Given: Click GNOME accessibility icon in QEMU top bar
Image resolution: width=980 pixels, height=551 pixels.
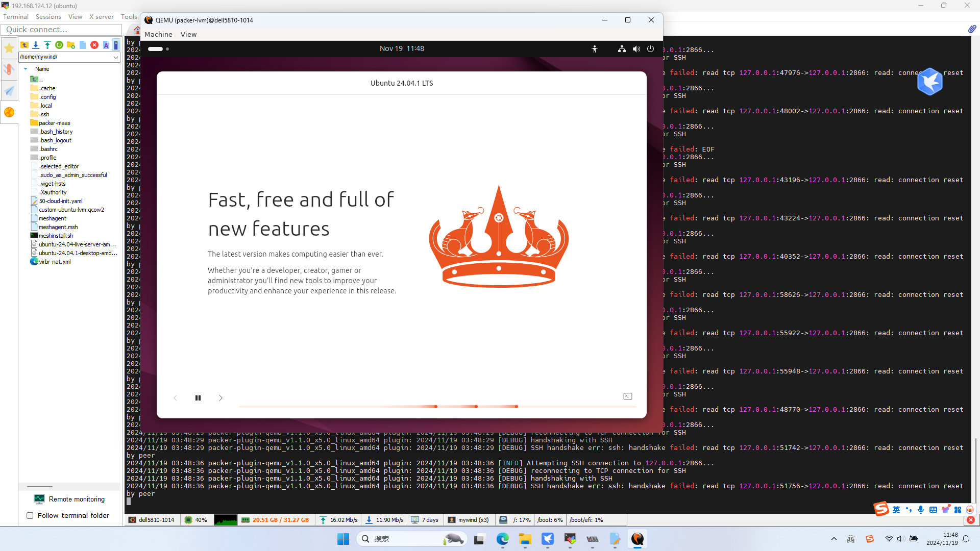Looking at the screenshot, I should 595,49.
